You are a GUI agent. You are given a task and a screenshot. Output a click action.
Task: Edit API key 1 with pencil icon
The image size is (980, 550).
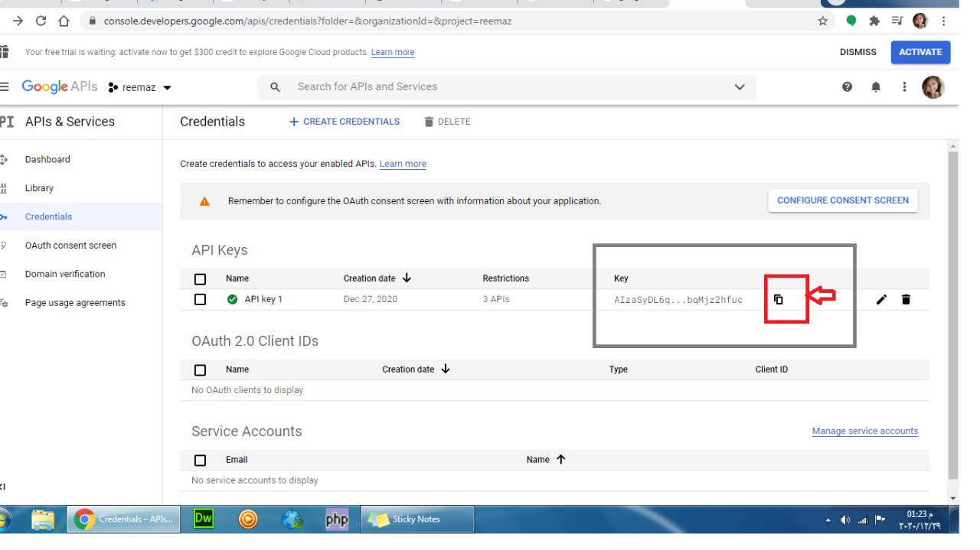pos(881,299)
